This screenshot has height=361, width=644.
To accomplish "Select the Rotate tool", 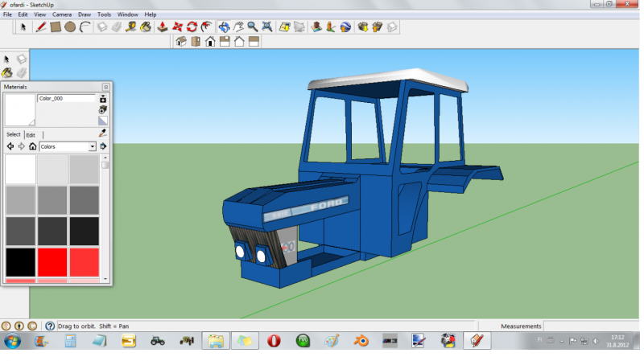I will 192,27.
